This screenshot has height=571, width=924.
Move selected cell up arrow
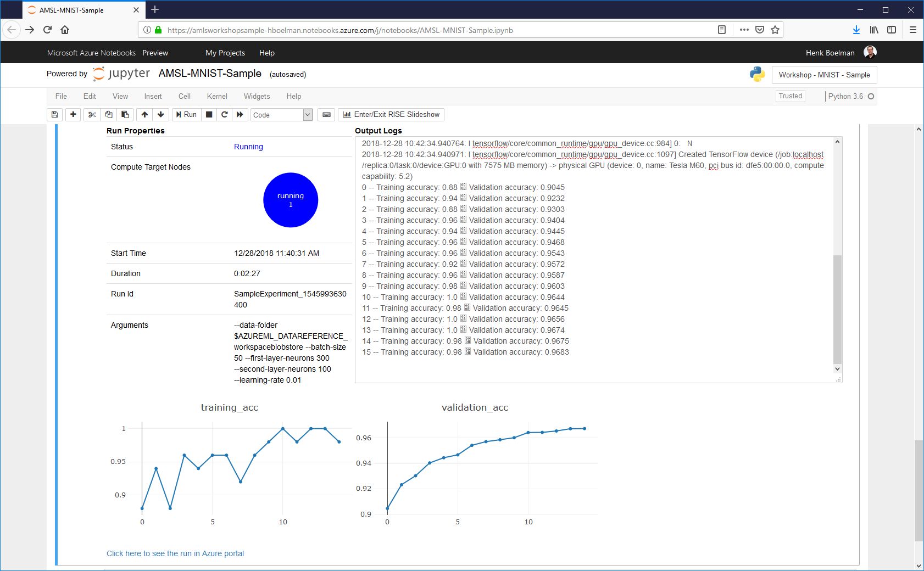point(144,115)
